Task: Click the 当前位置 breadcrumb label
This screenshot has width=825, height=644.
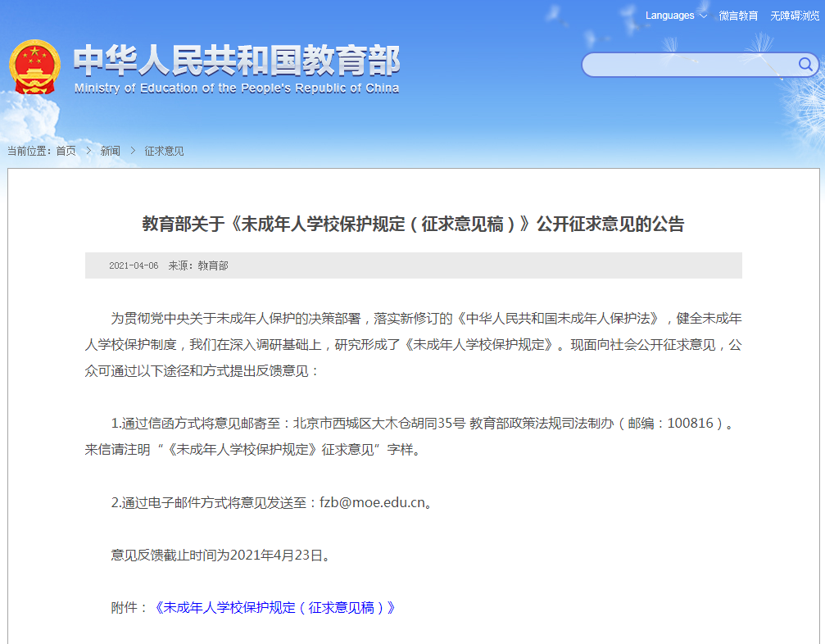Action: point(33,151)
